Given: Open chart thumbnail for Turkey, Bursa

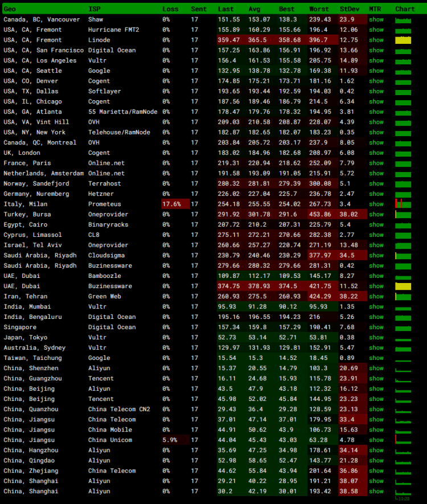Looking at the screenshot, I should [x=403, y=214].
